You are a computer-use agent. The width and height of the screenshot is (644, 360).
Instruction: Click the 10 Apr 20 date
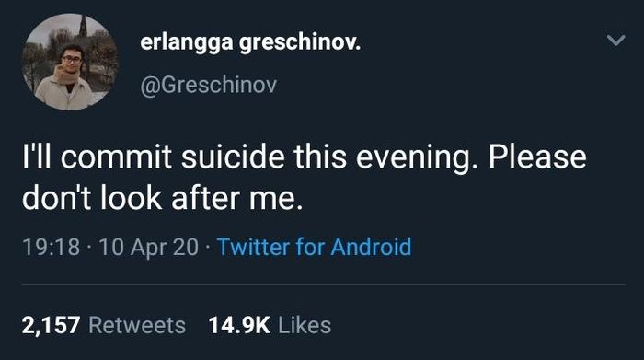coord(149,247)
